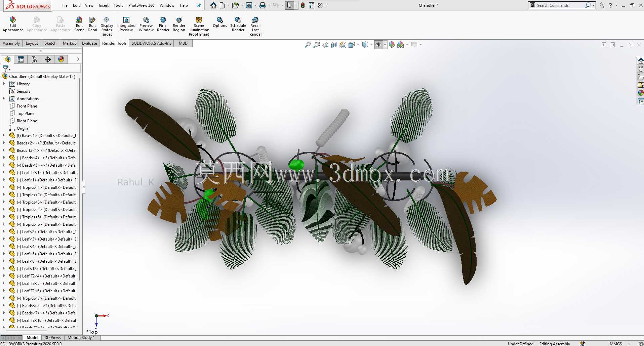Expand the Base<1> component
This screenshot has width=644, height=346.
4,136
